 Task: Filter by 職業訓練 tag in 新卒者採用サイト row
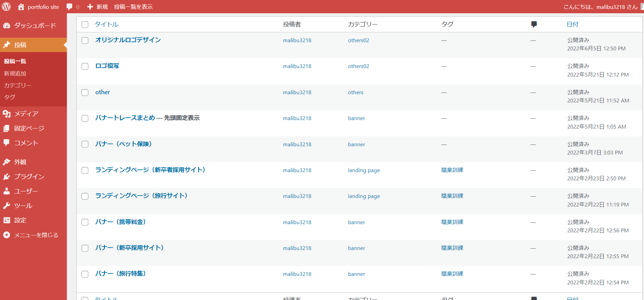(x=452, y=170)
